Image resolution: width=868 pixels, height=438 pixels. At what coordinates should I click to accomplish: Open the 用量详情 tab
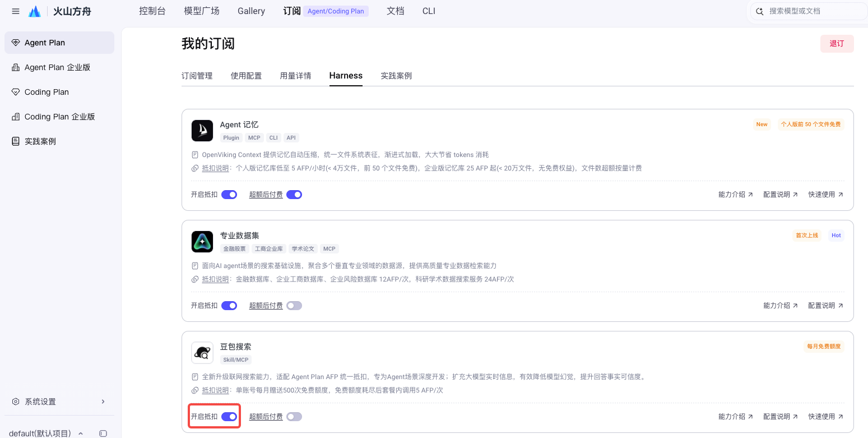(x=296, y=76)
